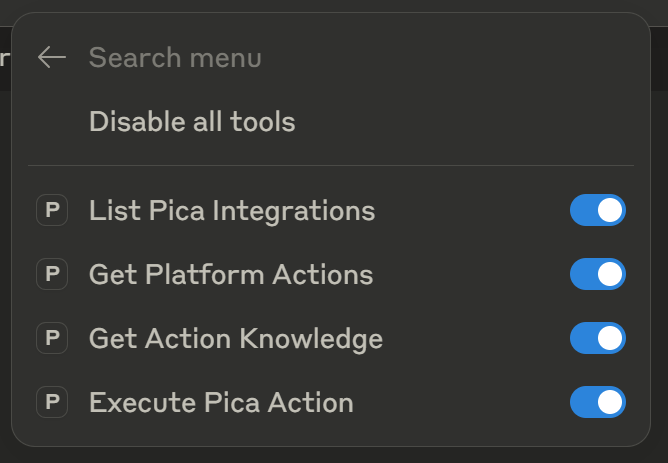This screenshot has height=463, width=668.
Task: Click the Pica icon beside Get Platform Actions
Action: point(52,275)
